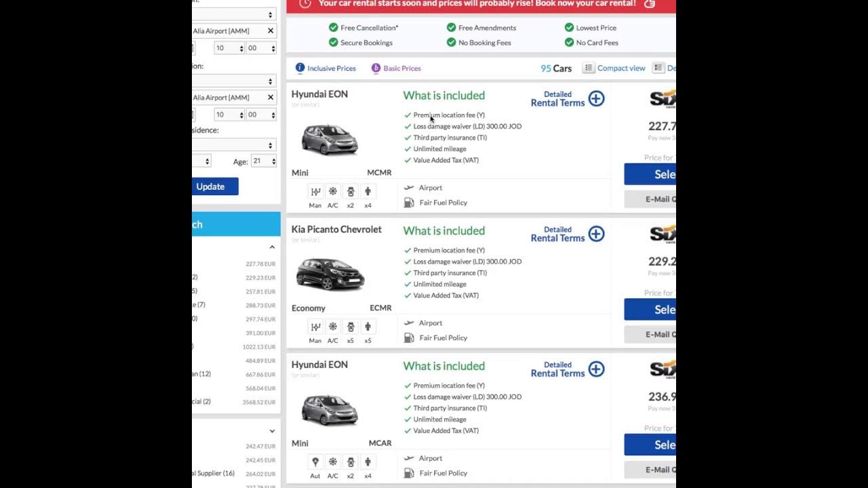Click fuel pump icon on first Hyundai EON

click(409, 203)
